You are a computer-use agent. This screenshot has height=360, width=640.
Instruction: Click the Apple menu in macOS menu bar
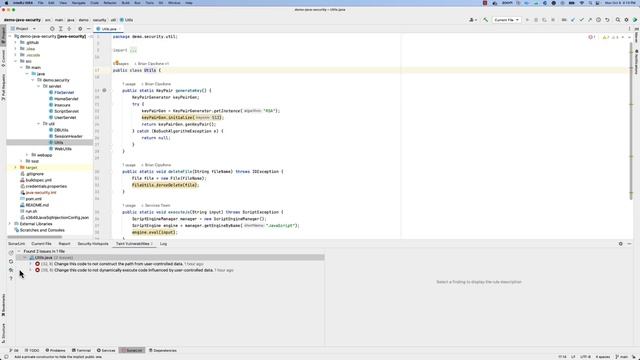coord(6,3)
